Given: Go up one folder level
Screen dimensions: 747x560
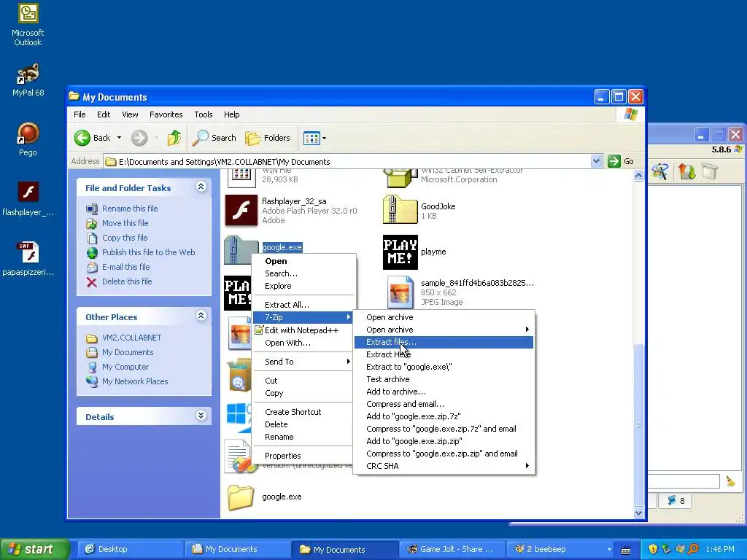Looking at the screenshot, I should click(x=174, y=138).
